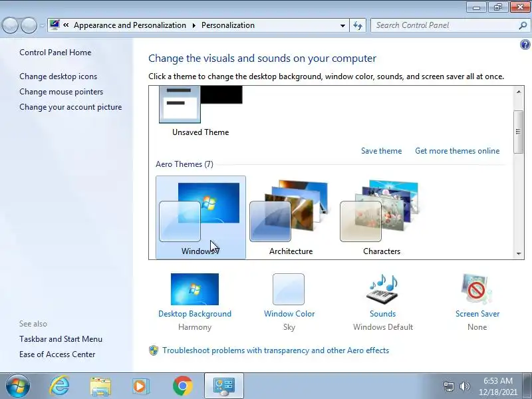Open Windows Media Player from taskbar
The height and width of the screenshot is (399, 532).
coord(140,386)
